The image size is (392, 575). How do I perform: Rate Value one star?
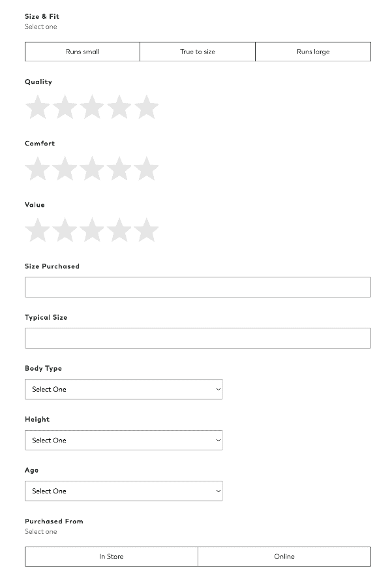(37, 230)
